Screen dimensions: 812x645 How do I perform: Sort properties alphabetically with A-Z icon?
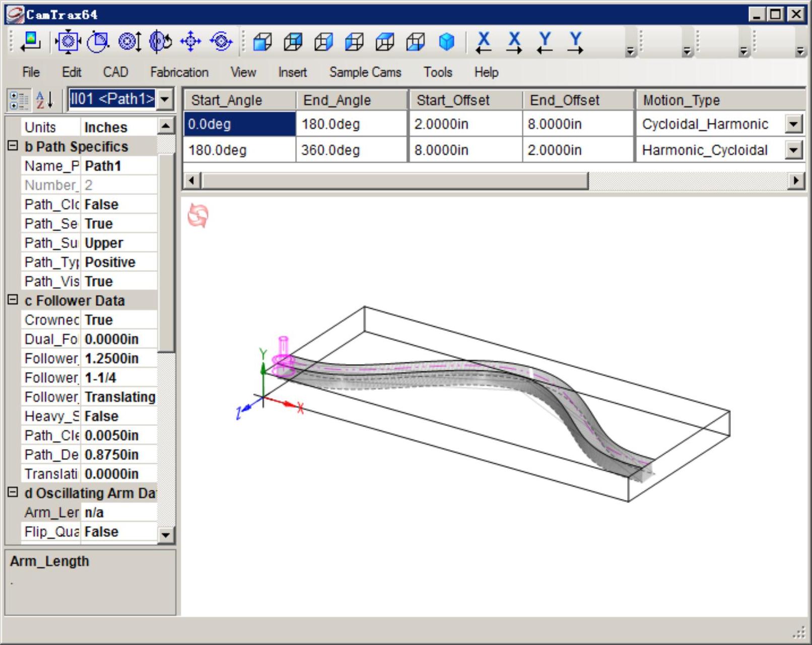pos(45,100)
